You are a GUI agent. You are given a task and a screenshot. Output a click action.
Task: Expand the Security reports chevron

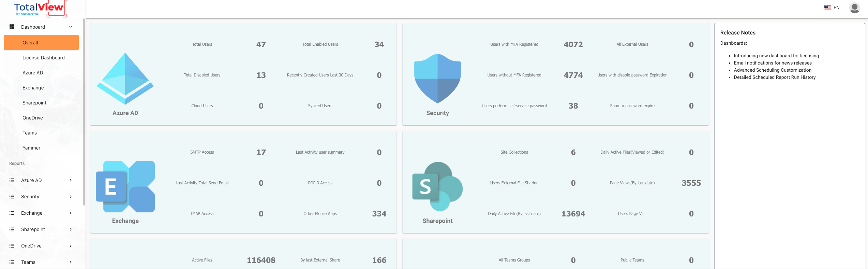[71, 197]
